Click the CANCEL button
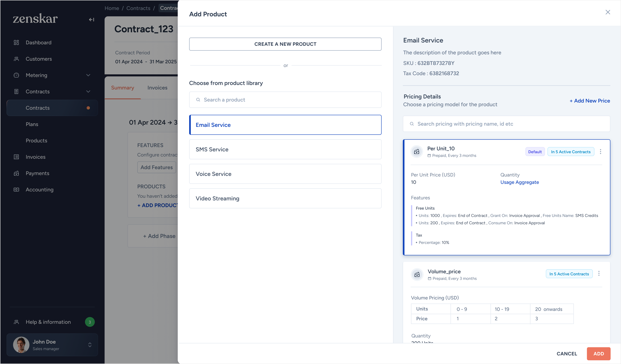The width and height of the screenshot is (621, 364). tap(567, 354)
